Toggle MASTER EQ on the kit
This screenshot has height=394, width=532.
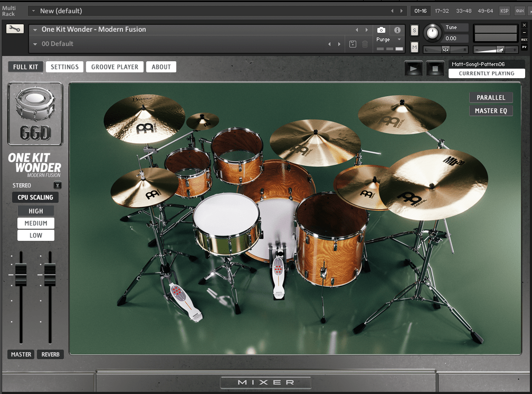(491, 110)
